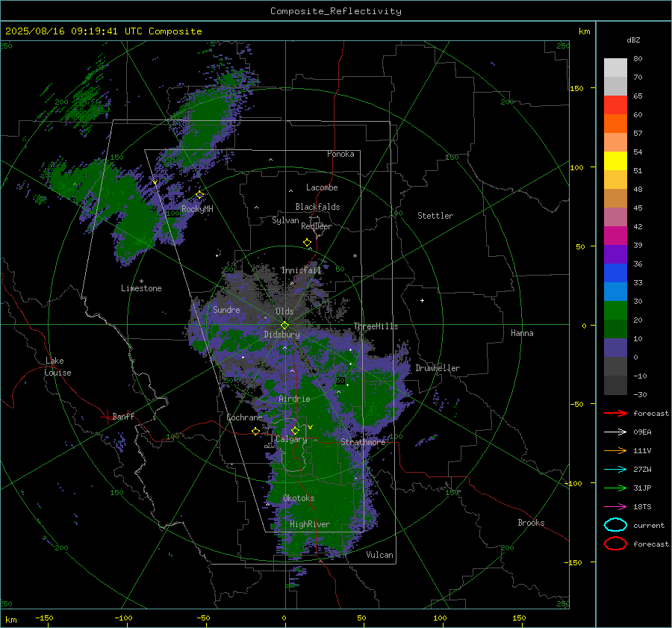Click the dBZ legend header
672x628 pixels.
click(x=633, y=40)
